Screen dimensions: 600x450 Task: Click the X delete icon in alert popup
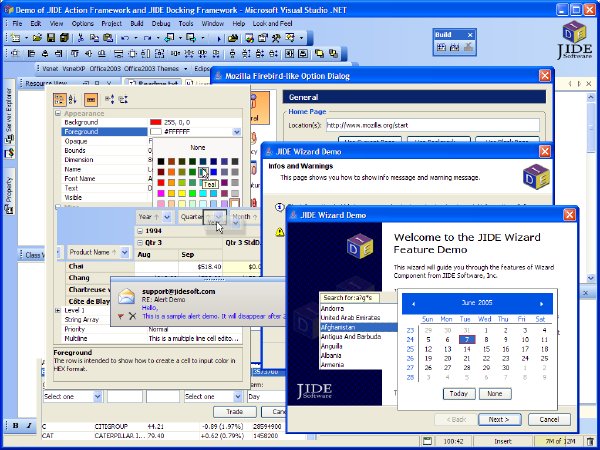[132, 316]
